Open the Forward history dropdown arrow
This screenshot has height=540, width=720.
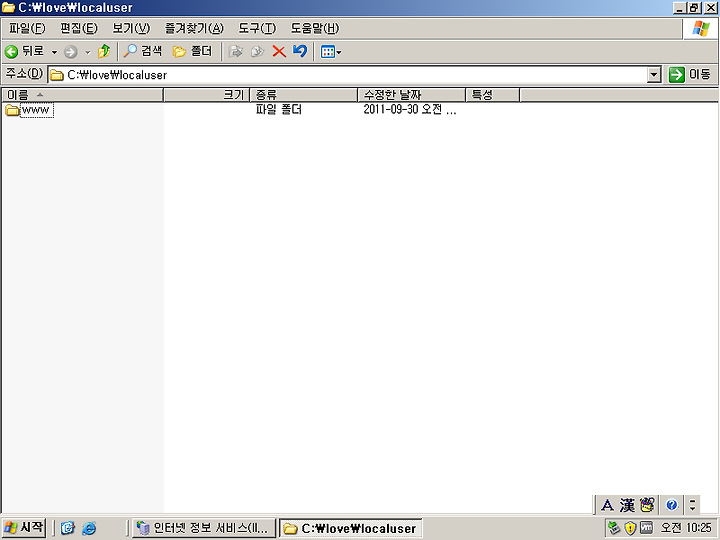87,52
